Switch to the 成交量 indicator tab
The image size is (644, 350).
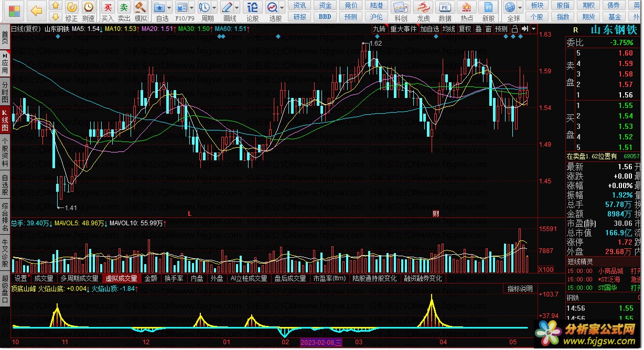[44, 278]
